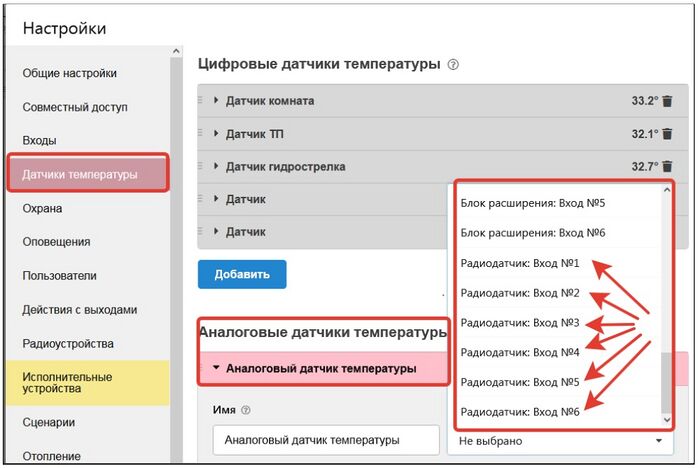Grab the drag handle of Датчик гидрострелка row
The height and width of the screenshot is (468, 698).
point(200,166)
